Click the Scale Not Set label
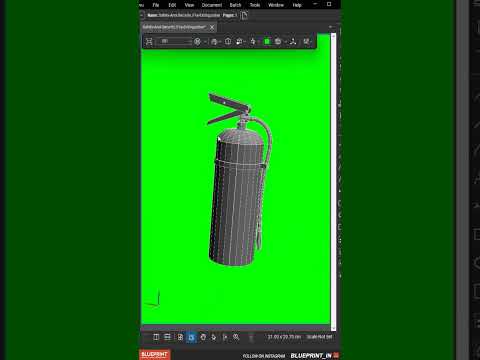480x360 pixels. (x=319, y=337)
